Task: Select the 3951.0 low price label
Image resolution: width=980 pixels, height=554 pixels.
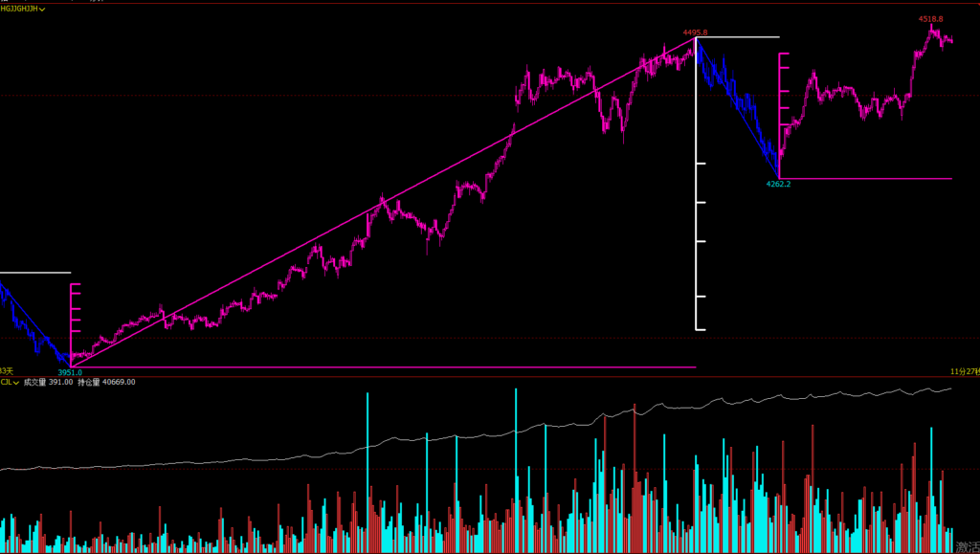Action: pyautogui.click(x=70, y=372)
